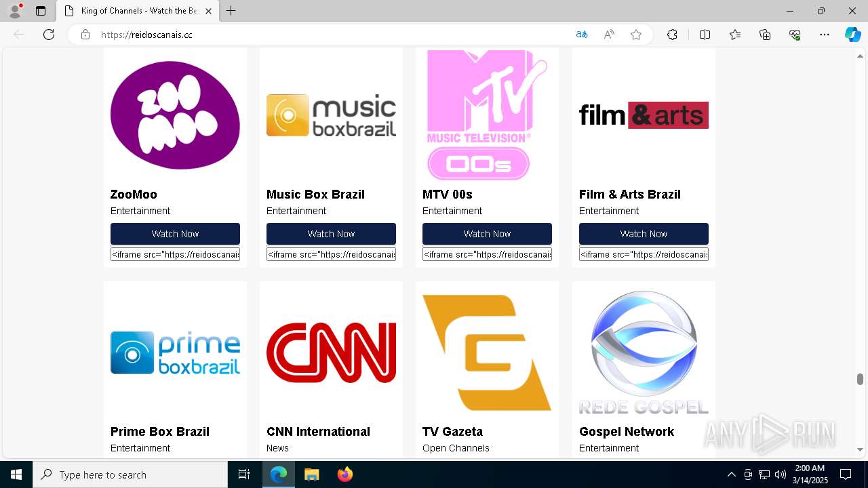Click the red CNN logo

pos(331,352)
